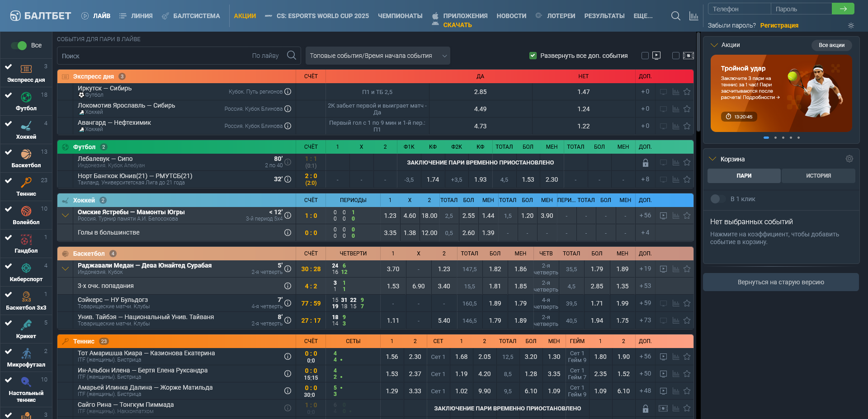Toggle the 'Все' sports switch
Image resolution: width=868 pixels, height=419 pixels.
coord(19,45)
